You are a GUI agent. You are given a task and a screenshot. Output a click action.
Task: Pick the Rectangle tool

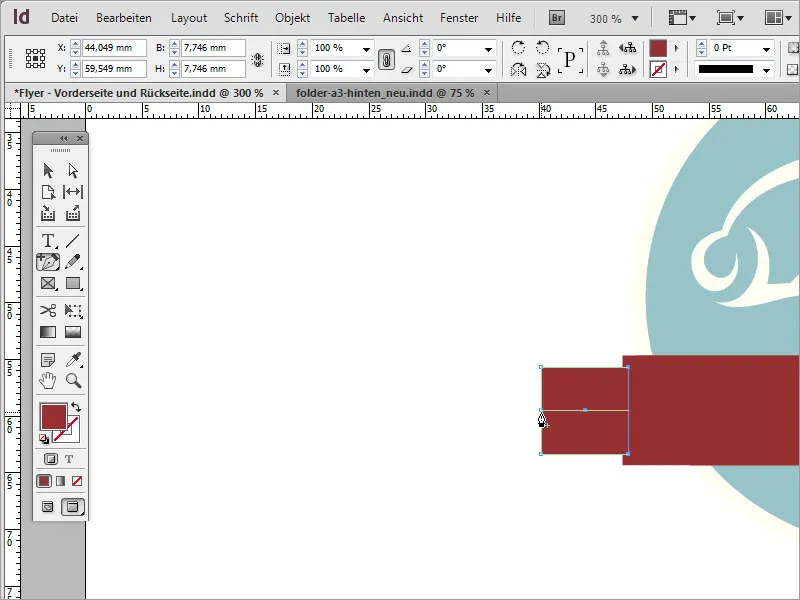tap(73, 283)
